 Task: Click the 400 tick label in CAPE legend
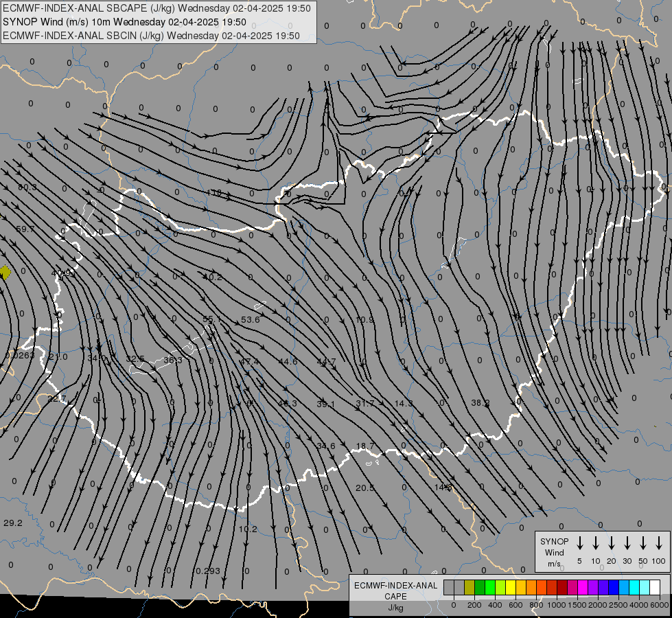[495, 605]
